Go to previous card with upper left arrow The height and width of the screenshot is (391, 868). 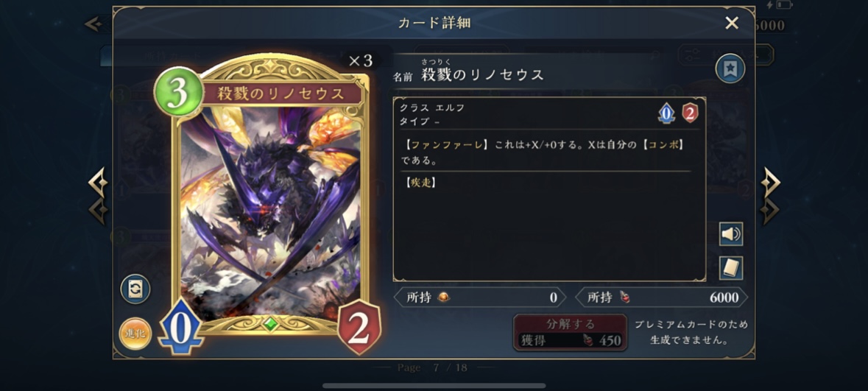[x=98, y=182]
